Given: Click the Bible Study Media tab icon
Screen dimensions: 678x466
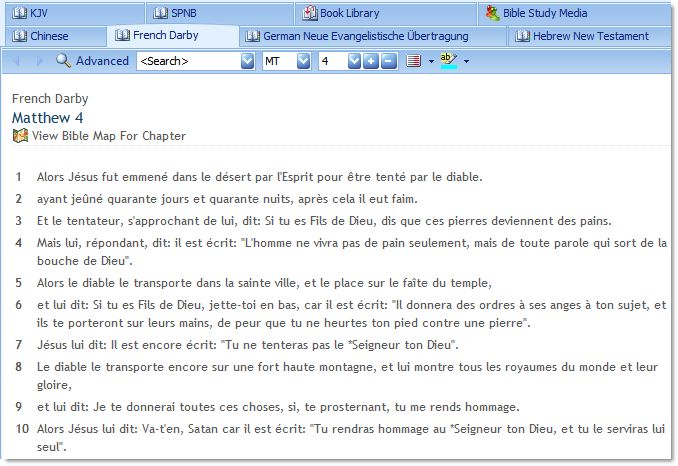Looking at the screenshot, I should [493, 13].
